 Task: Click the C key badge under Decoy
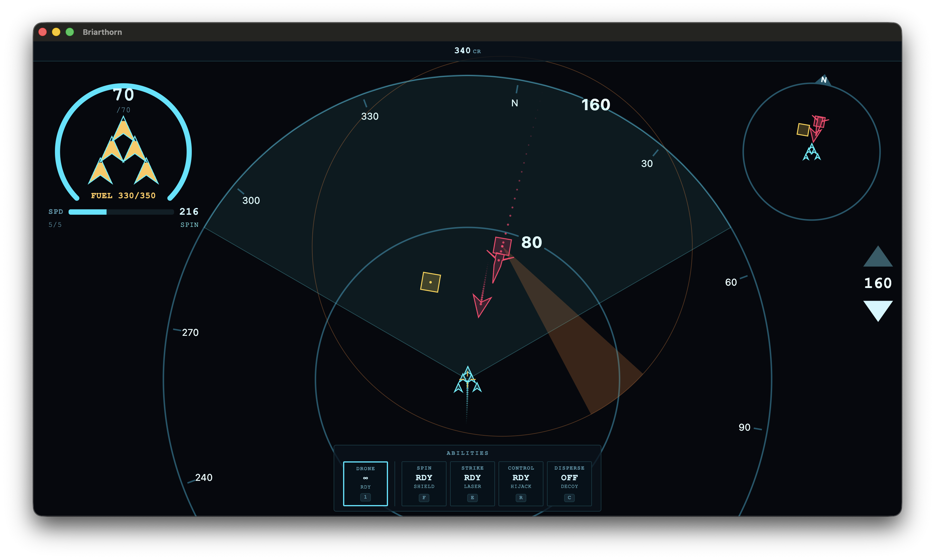pyautogui.click(x=569, y=497)
